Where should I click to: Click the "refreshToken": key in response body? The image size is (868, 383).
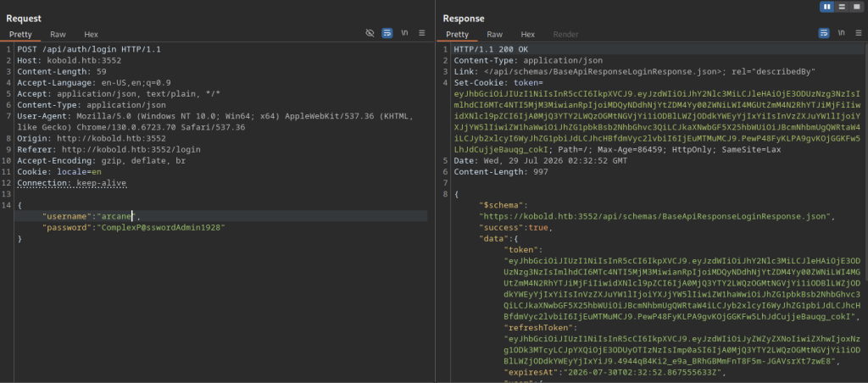coord(538,328)
